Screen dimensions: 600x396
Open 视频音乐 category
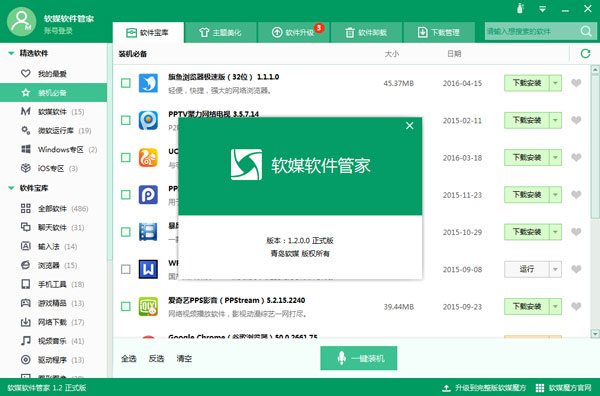click(x=53, y=341)
